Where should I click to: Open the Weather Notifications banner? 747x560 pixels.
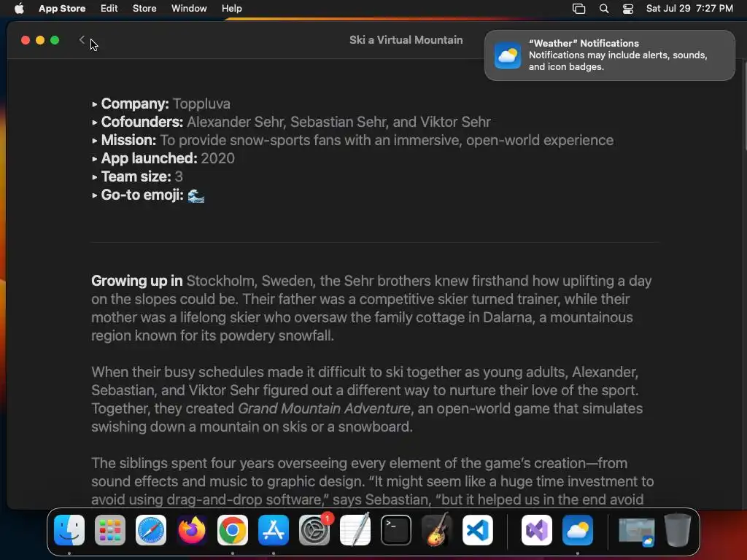click(x=609, y=55)
